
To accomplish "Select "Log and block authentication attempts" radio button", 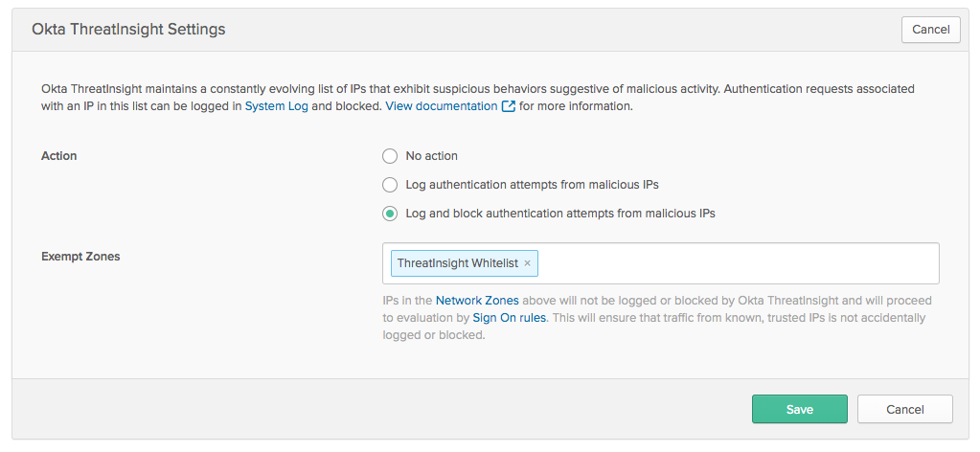I will [390, 214].
